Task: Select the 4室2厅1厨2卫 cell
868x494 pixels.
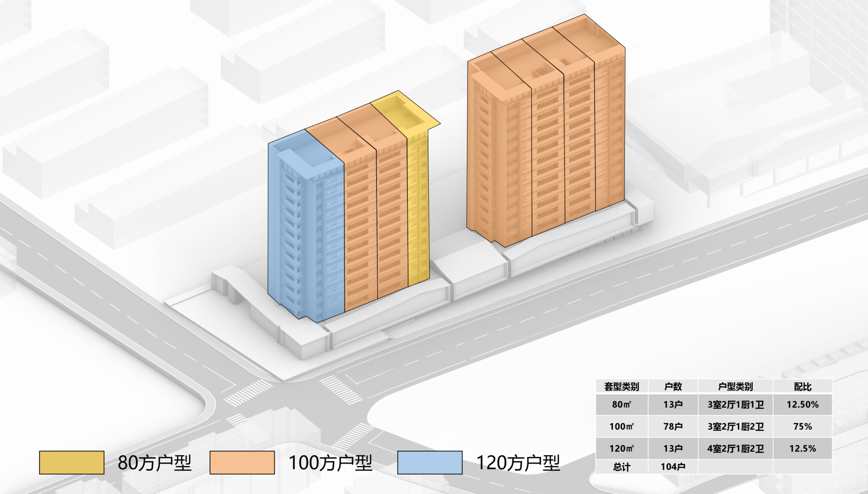Action: (736, 449)
